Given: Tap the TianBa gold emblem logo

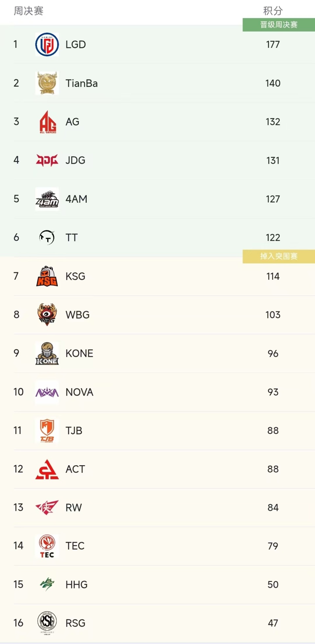Looking at the screenshot, I should point(47,83).
